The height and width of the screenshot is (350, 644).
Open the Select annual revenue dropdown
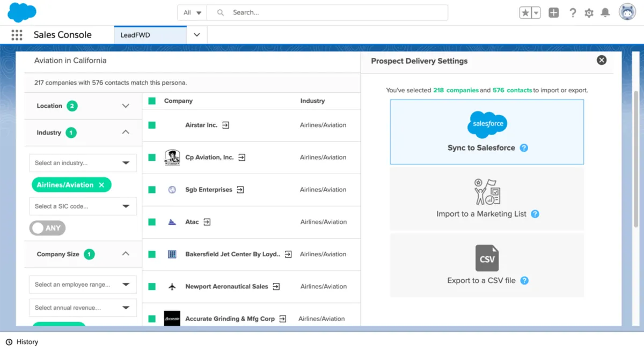click(83, 308)
